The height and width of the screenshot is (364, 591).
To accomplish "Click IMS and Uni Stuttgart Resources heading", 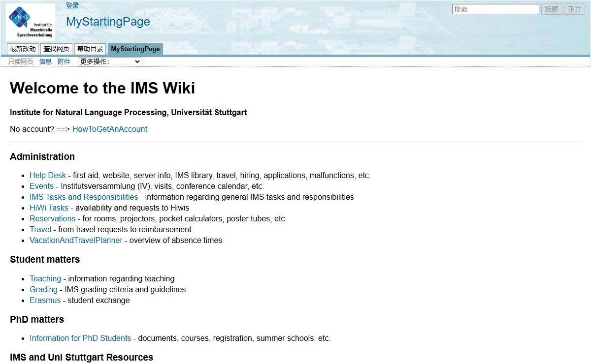I will tap(81, 357).
